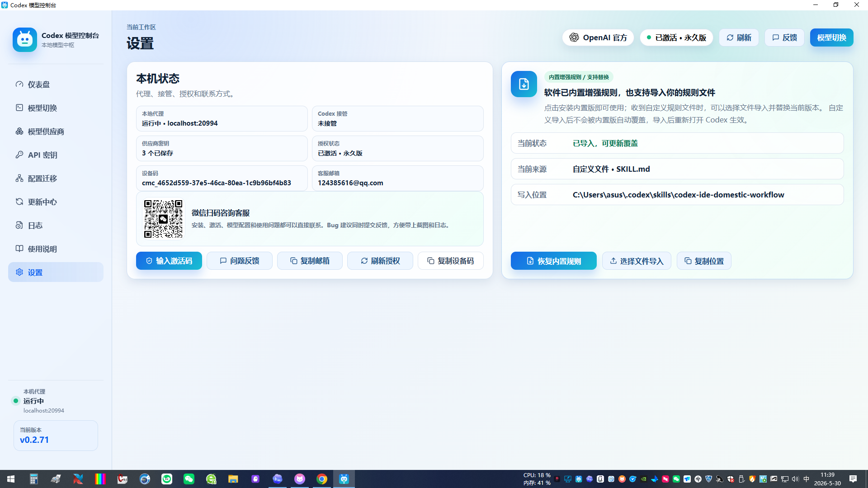
Task: Click the 输入激活码 button
Action: tap(169, 261)
